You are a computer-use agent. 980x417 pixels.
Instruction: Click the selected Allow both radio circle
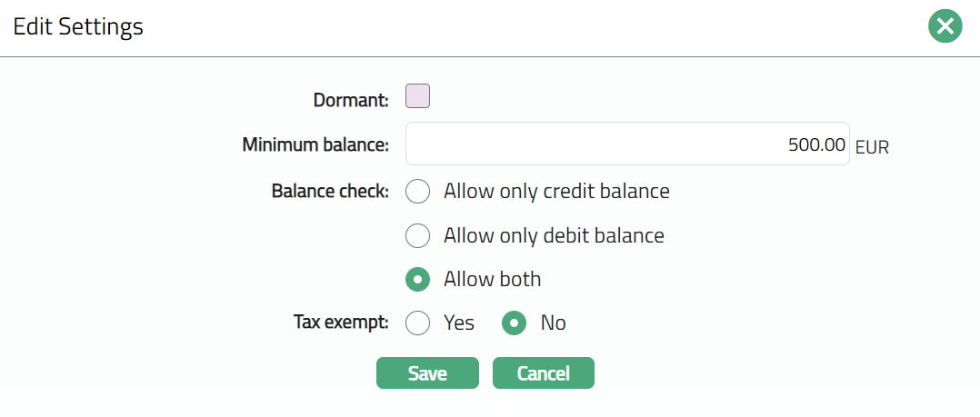[x=417, y=279]
